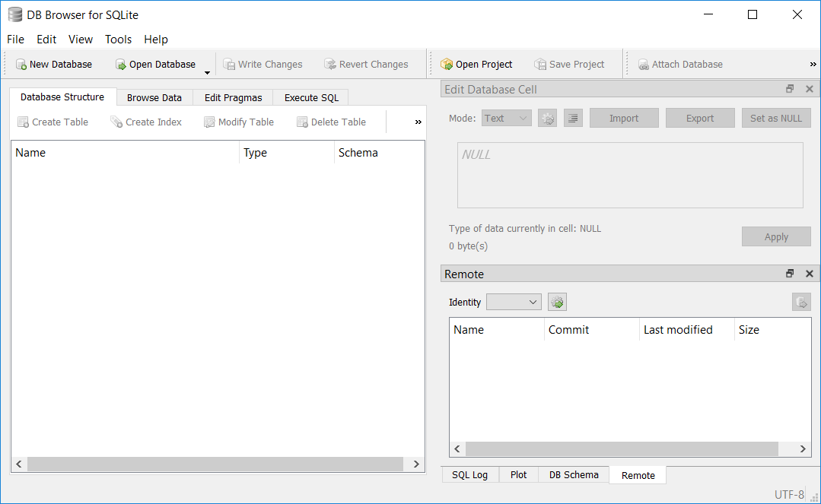
Task: Switch to the DB Schema tab
Action: point(574,474)
